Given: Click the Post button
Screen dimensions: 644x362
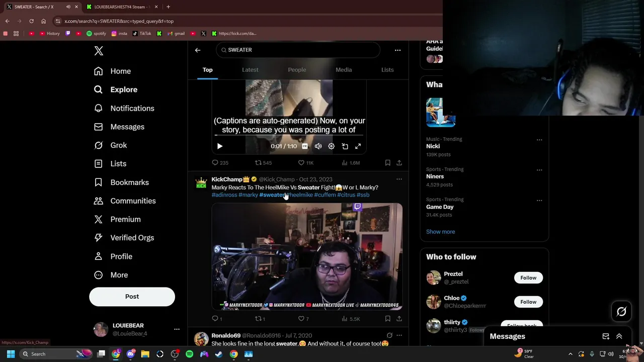Looking at the screenshot, I should point(132,297).
